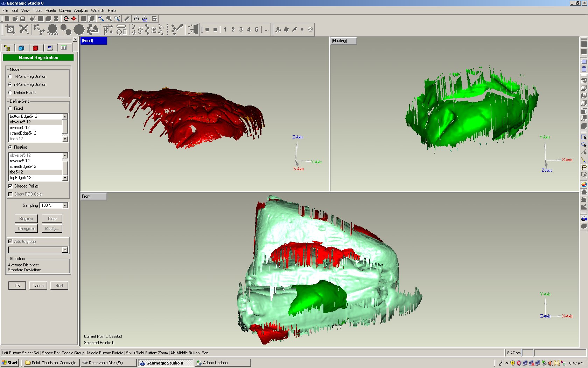588x368 pixels.
Task: Select strandEdge5-12 in the Floating list
Action: (23, 166)
